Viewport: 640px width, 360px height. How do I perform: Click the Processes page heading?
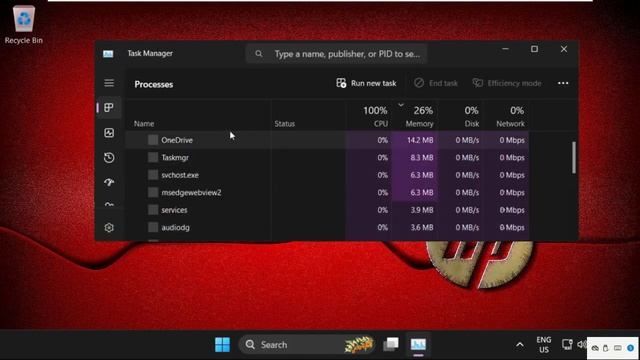[154, 84]
